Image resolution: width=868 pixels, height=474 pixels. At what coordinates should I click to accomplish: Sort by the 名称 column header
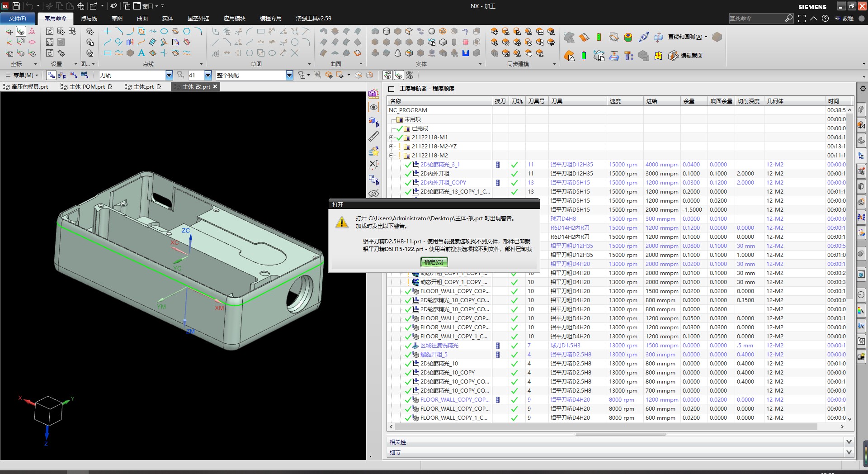[x=439, y=101]
